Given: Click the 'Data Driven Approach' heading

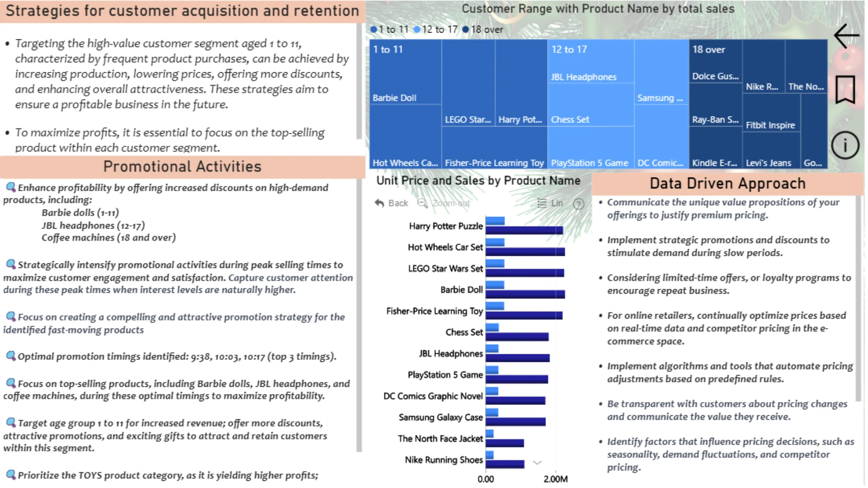Looking at the screenshot, I should 727,183.
